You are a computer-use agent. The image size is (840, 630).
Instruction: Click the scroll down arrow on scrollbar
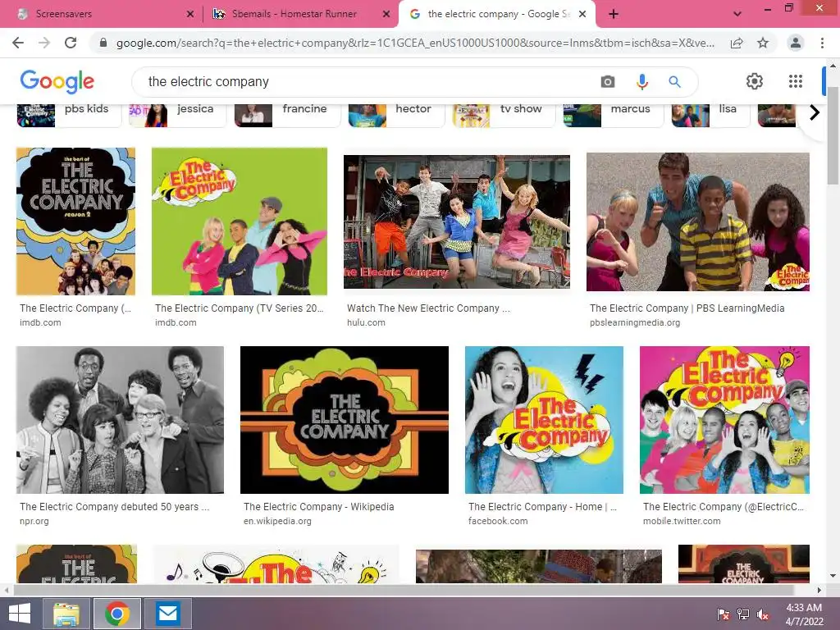click(x=833, y=577)
